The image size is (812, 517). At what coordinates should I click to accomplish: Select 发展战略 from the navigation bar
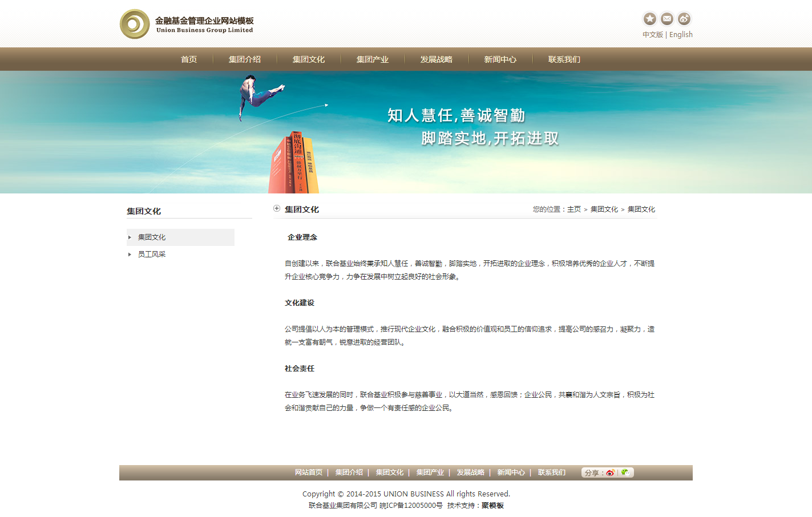437,59
